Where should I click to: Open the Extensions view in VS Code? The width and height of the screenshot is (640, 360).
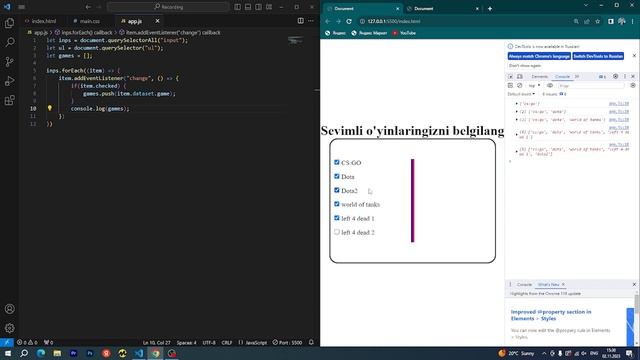pyautogui.click(x=9, y=100)
